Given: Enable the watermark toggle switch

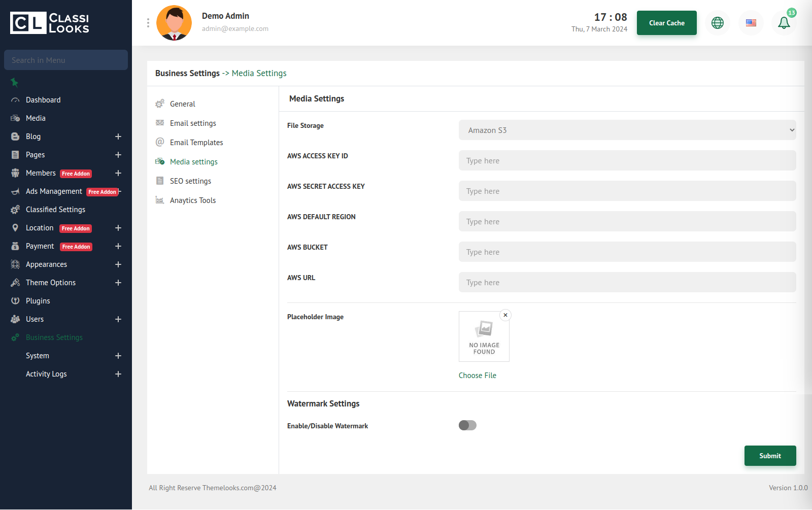Looking at the screenshot, I should click(467, 425).
